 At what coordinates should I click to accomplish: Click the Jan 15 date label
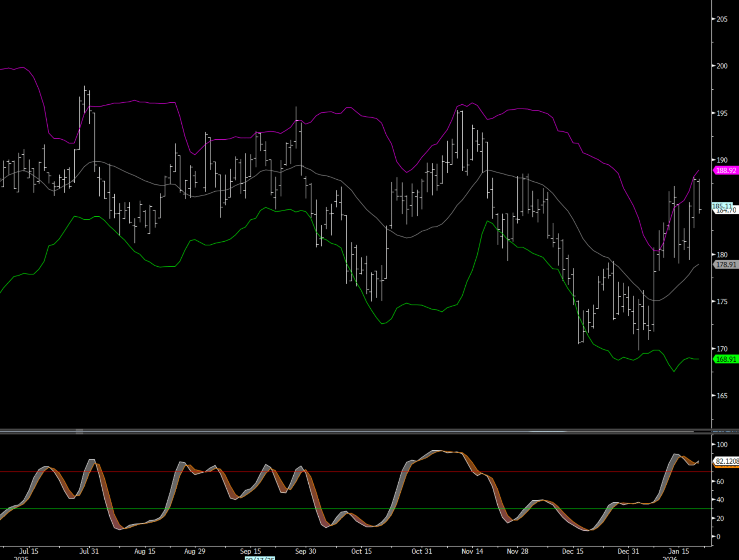pos(679,551)
